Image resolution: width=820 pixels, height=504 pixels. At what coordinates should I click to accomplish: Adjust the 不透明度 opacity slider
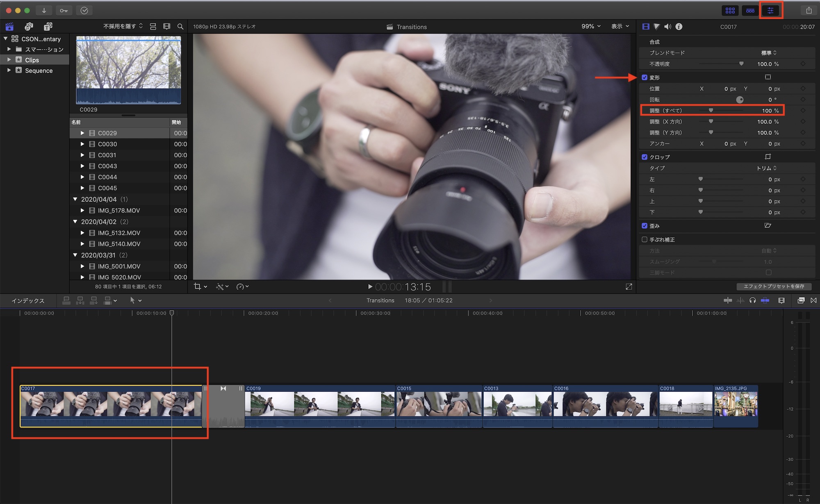(x=741, y=64)
